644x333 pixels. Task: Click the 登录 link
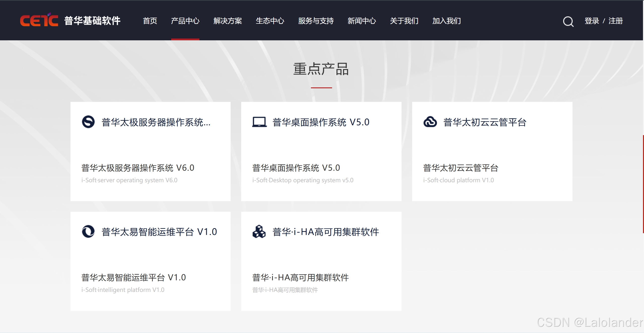click(x=592, y=21)
